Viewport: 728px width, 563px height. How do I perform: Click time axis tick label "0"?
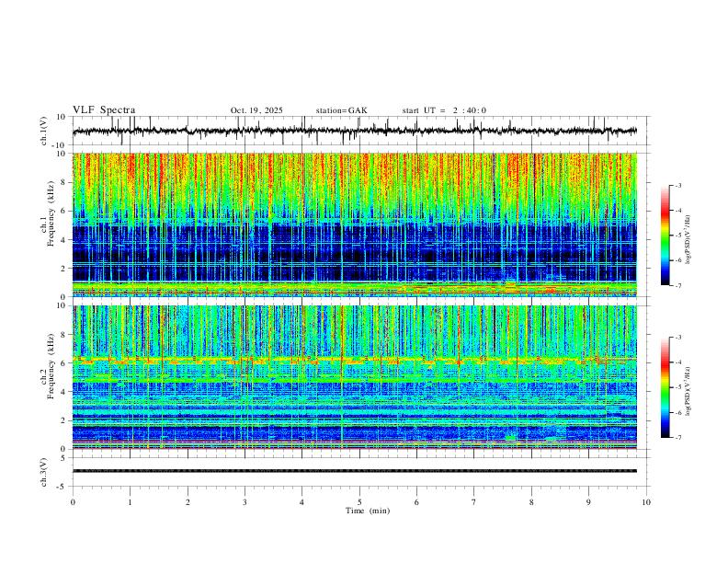point(73,502)
